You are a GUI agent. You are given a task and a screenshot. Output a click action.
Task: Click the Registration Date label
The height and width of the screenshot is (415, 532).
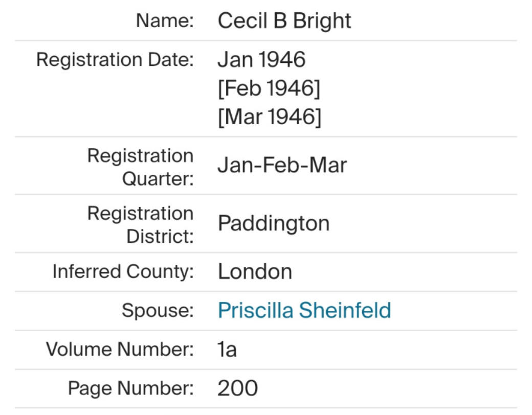(x=115, y=60)
